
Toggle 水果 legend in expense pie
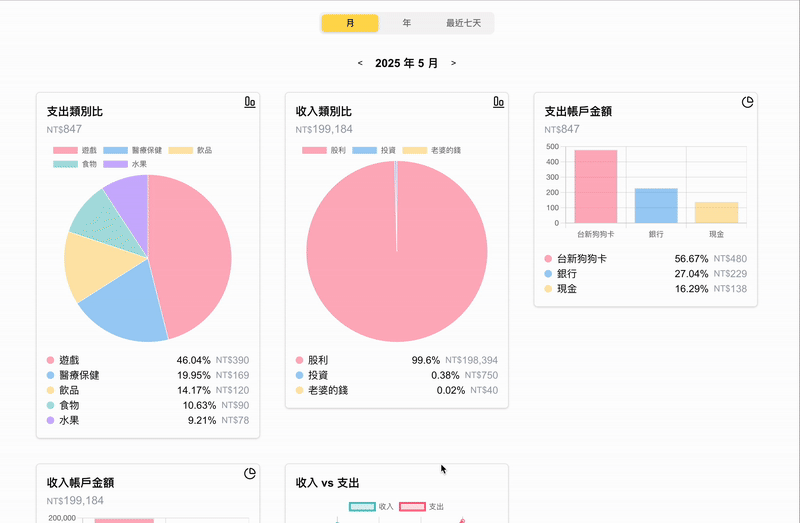(x=125, y=164)
